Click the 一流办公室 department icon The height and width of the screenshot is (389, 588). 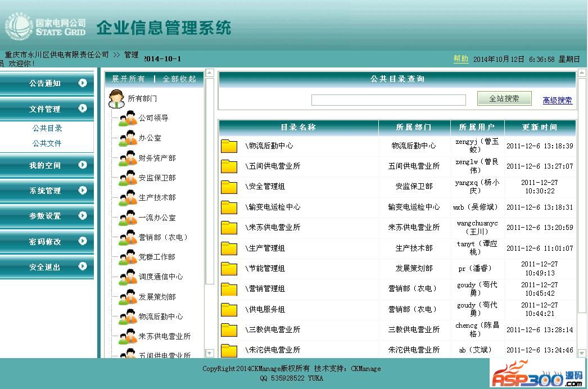tap(128, 218)
